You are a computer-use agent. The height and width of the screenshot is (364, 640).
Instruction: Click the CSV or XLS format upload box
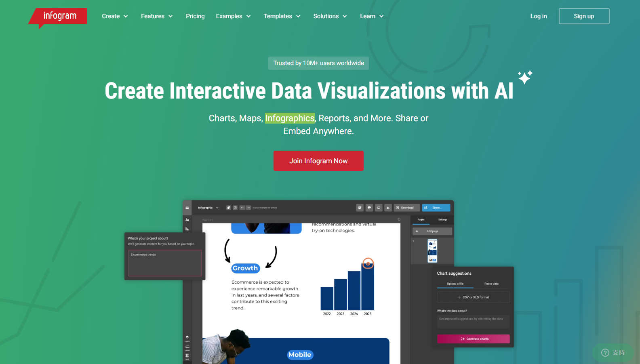point(473,297)
